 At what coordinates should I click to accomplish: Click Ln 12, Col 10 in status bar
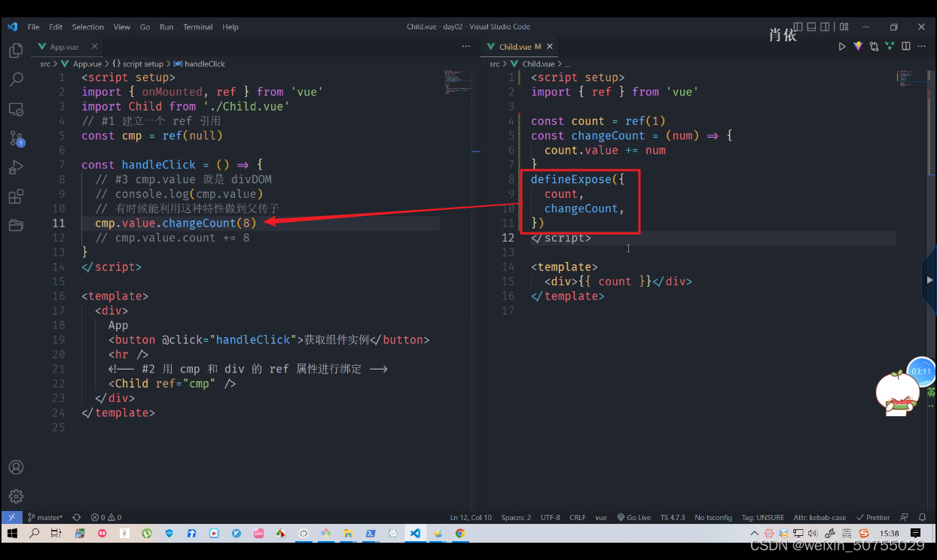pos(471,517)
